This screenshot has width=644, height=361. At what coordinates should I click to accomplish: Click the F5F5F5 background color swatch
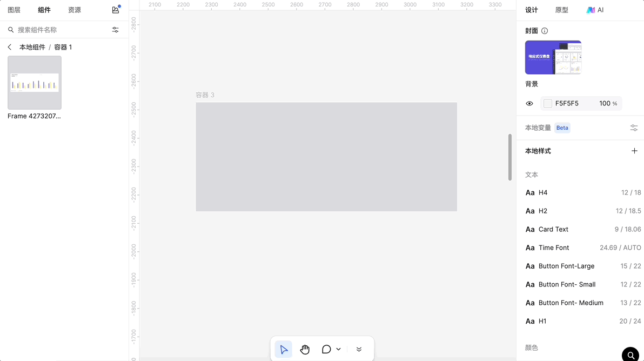548,103
